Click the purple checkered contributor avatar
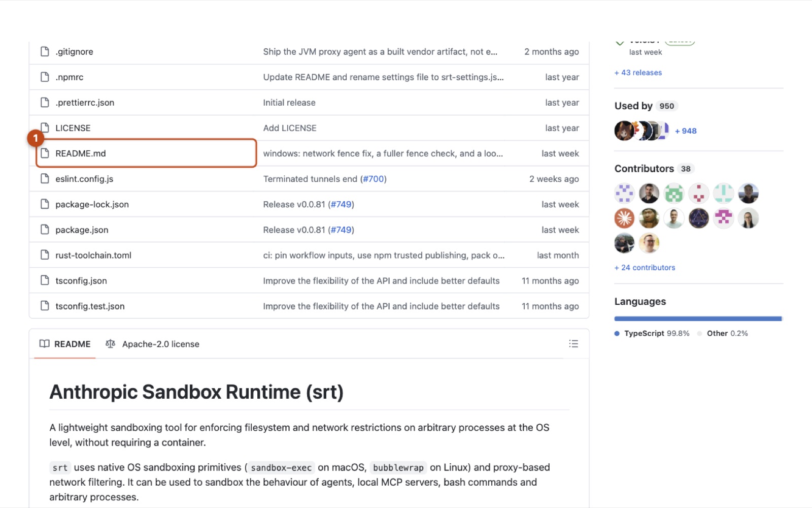This screenshot has height=508, width=812. point(624,194)
